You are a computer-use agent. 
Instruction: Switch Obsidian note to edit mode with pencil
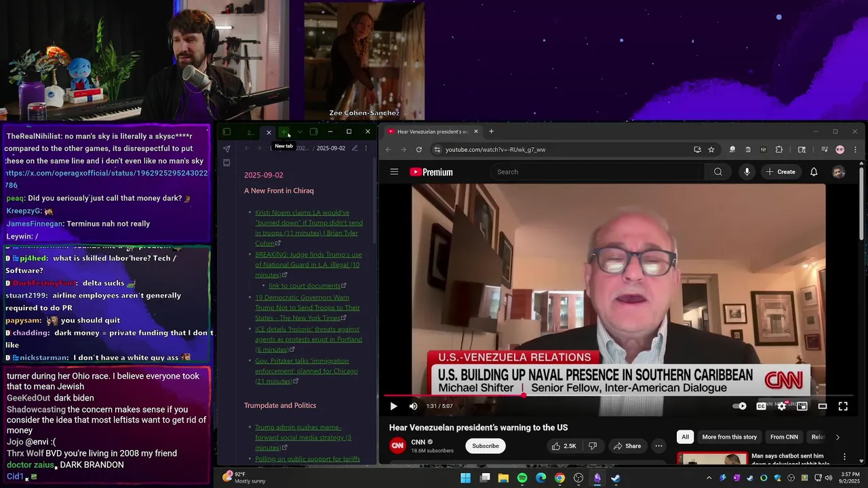coord(354,148)
